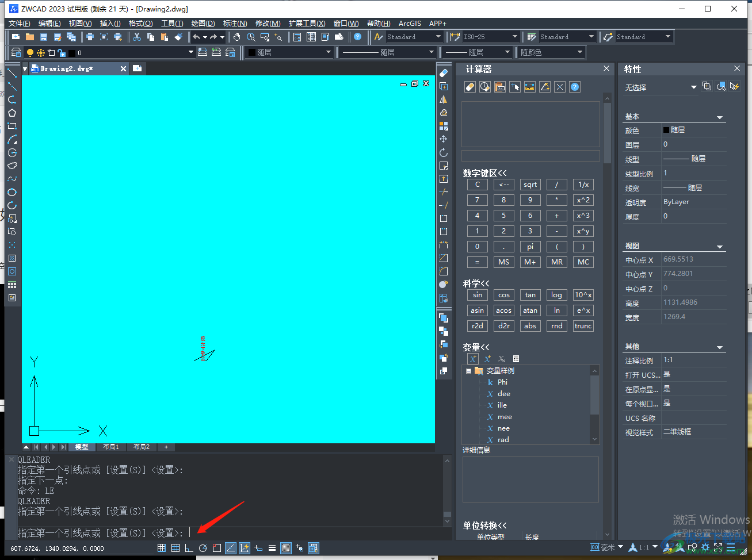Image resolution: width=752 pixels, height=560 pixels.
Task: Toggle snap mode in status bar
Action: pos(162,548)
